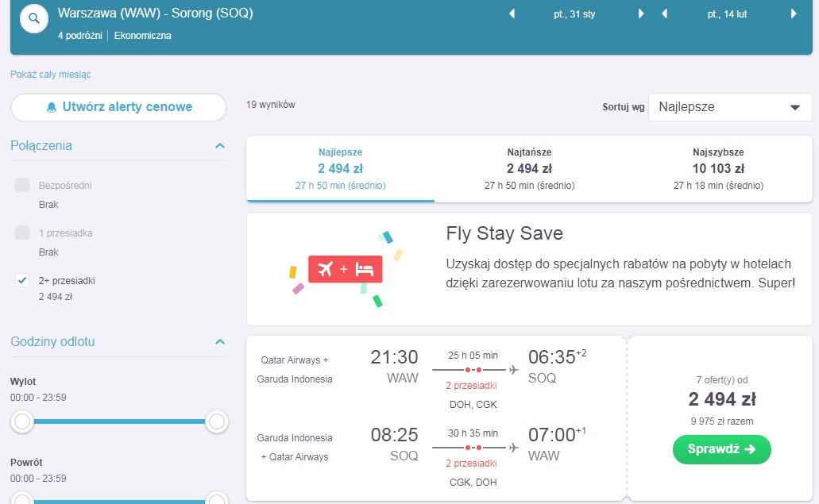Open the Pokaż cały miesiąc link

tap(51, 75)
